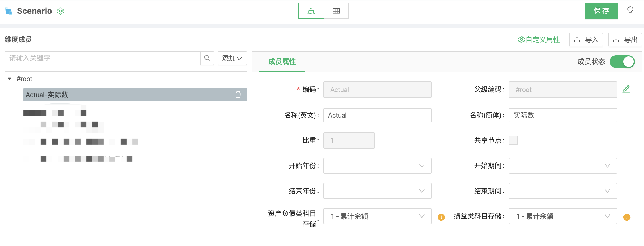This screenshot has width=644, height=246.
Task: Open Scenario settings gear icon
Action: [x=60, y=11]
